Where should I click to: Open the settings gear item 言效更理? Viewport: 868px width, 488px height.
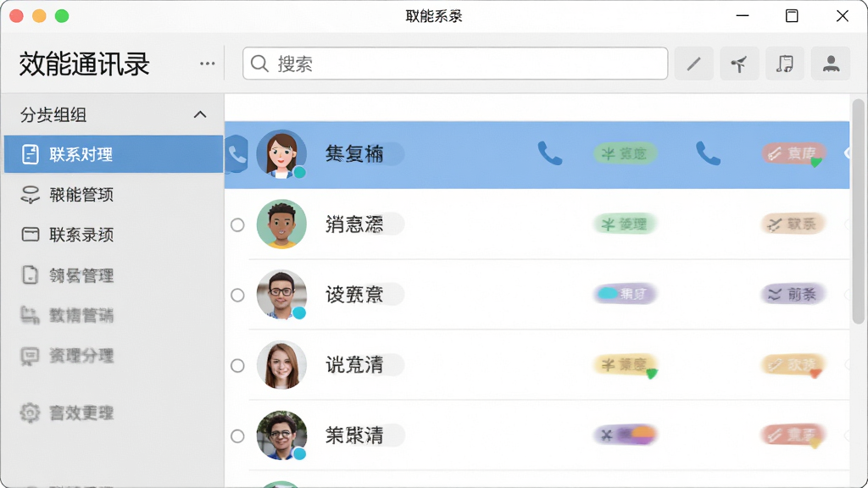[x=114, y=413]
